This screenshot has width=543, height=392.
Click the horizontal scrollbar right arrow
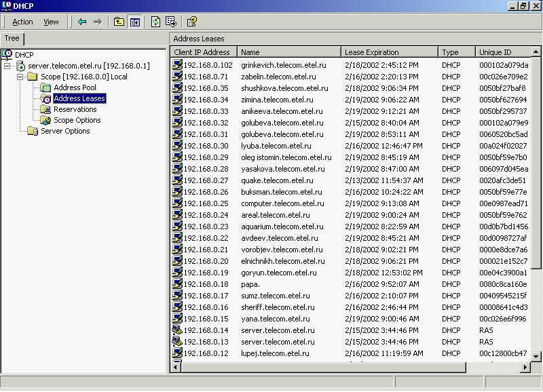525,367
